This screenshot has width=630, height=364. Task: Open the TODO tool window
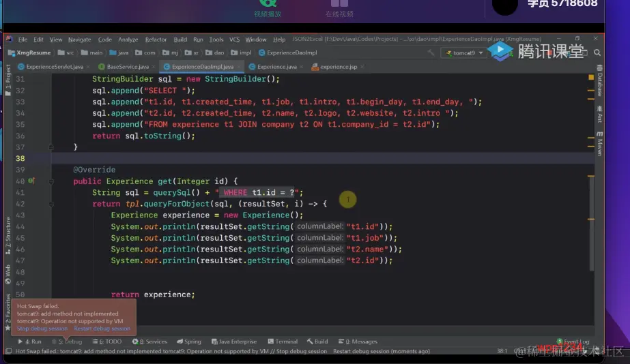click(107, 342)
